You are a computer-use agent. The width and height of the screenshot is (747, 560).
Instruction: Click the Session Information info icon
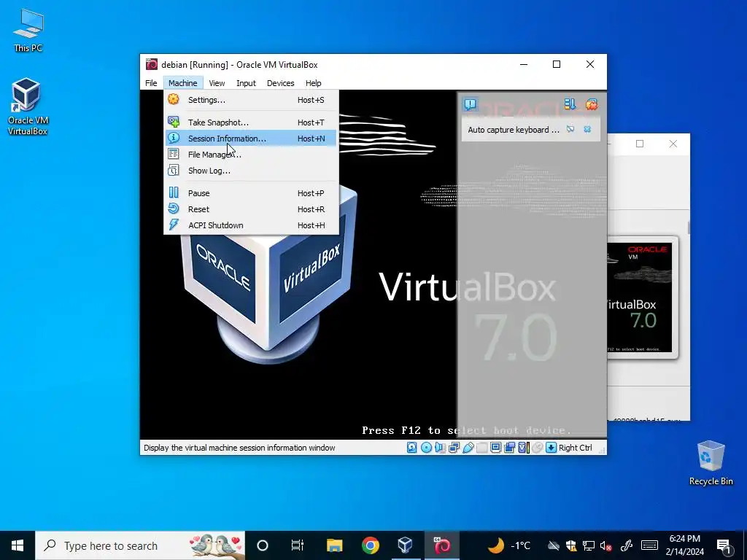pos(174,138)
